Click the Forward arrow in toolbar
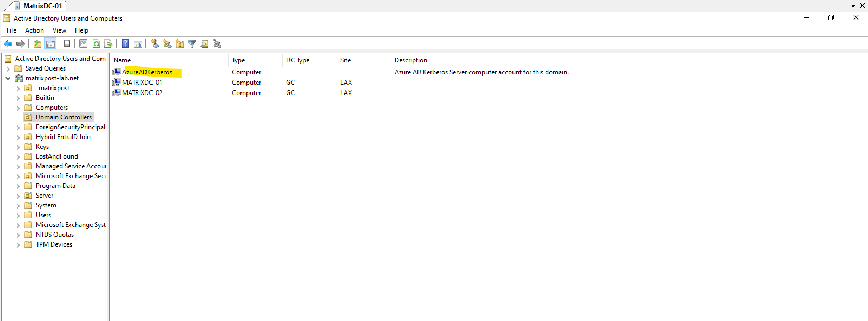 21,44
